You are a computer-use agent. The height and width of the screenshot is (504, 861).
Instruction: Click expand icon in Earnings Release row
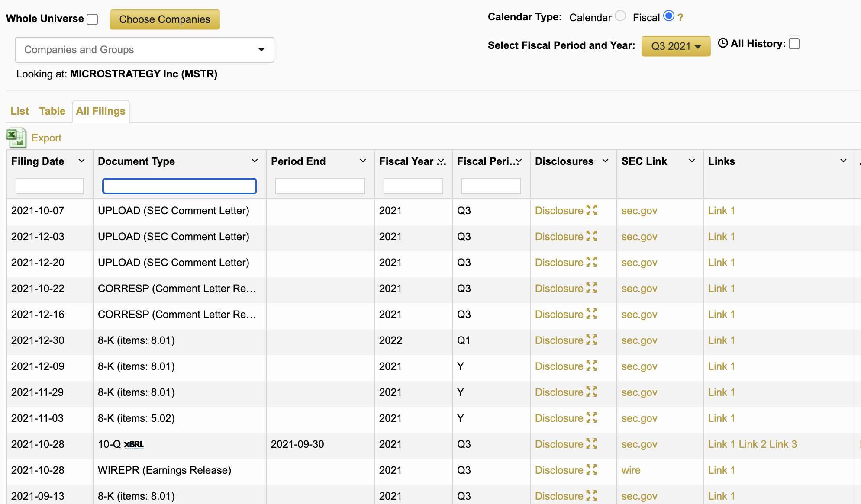[x=592, y=470]
